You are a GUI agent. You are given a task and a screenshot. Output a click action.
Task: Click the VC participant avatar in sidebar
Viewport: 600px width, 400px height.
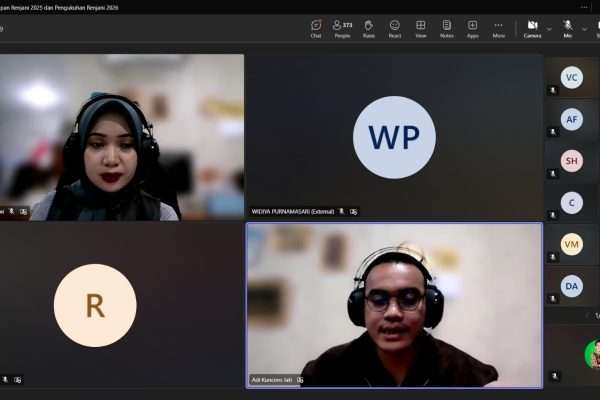coord(572,77)
